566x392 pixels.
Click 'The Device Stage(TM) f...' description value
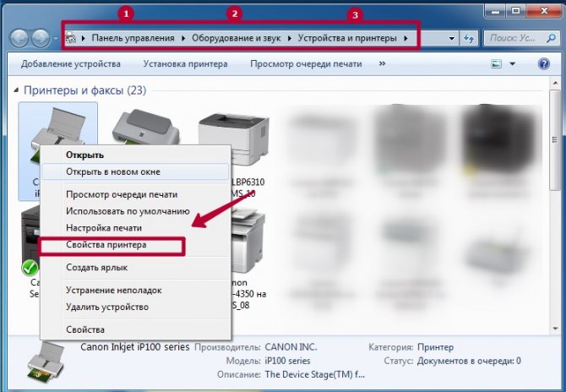click(x=315, y=374)
